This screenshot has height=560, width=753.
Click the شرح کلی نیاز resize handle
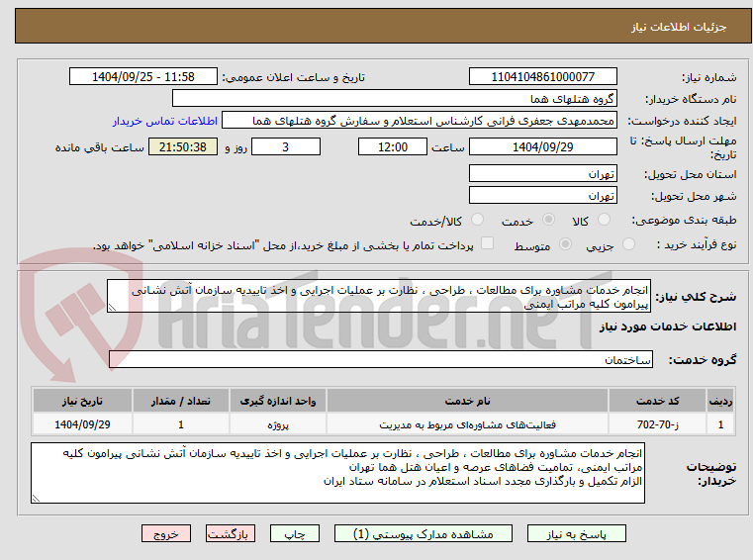[112, 308]
